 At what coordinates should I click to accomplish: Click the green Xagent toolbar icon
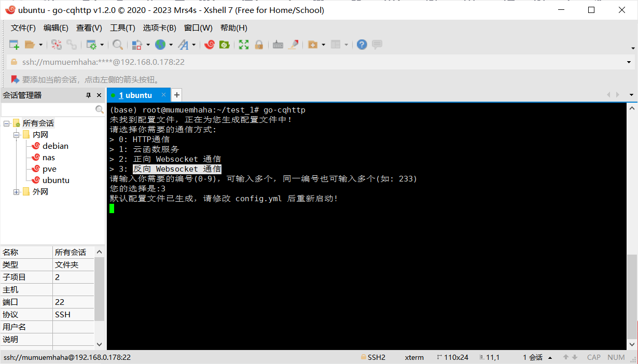coord(225,45)
